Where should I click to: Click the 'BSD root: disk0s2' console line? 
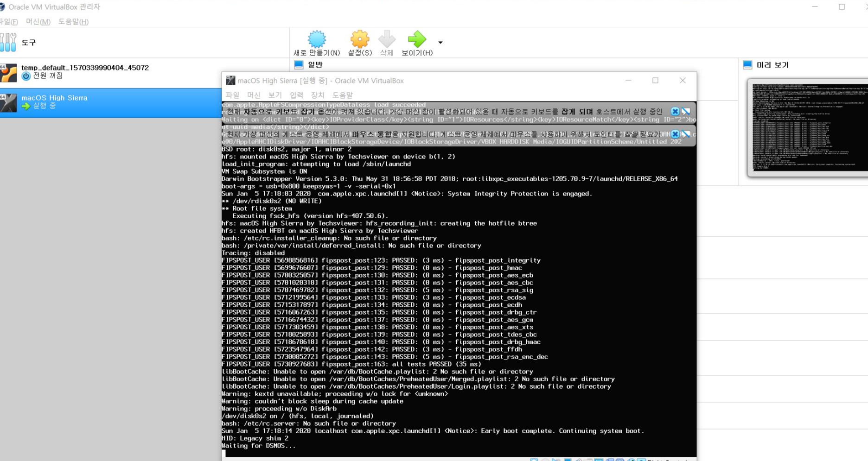pos(287,149)
